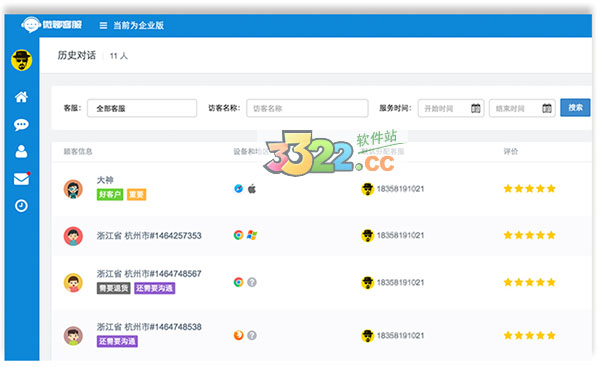600x367 pixels.
Task: Click agent avatar icon in #1464748567 row
Action: 367,282
